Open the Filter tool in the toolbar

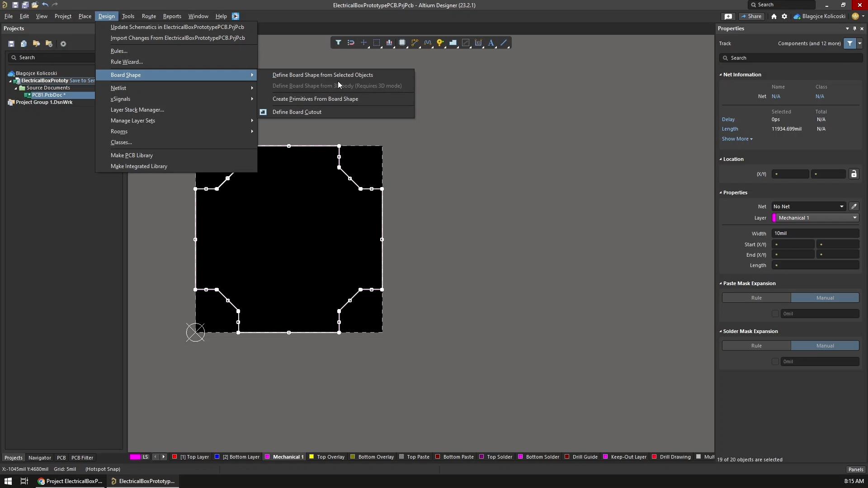pyautogui.click(x=338, y=42)
